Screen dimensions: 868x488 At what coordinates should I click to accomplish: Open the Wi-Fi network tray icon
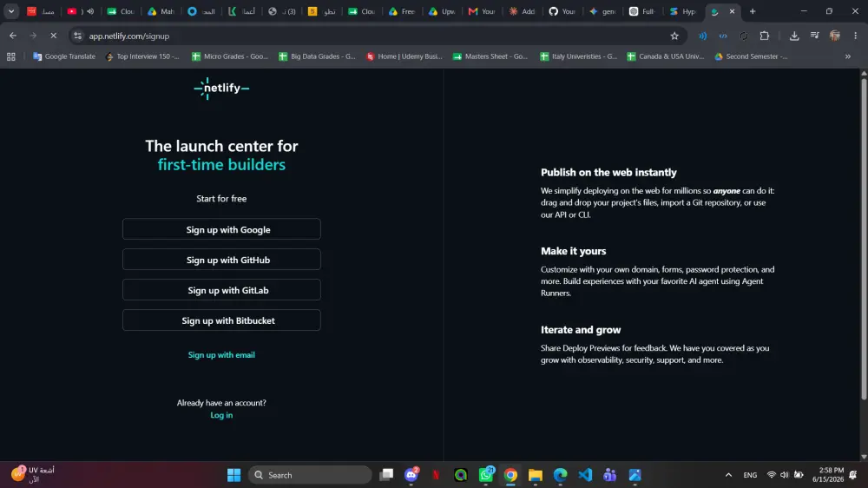pos(771,475)
